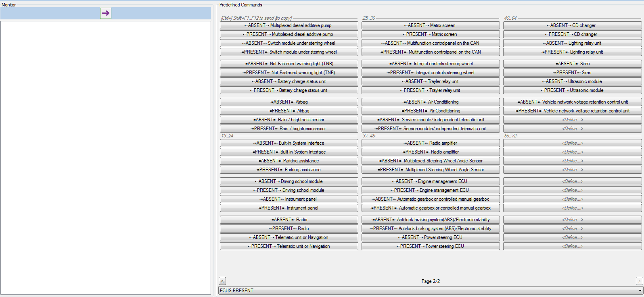Click the purple arrow icon in Monitor
This screenshot has height=297, width=644.
106,13
